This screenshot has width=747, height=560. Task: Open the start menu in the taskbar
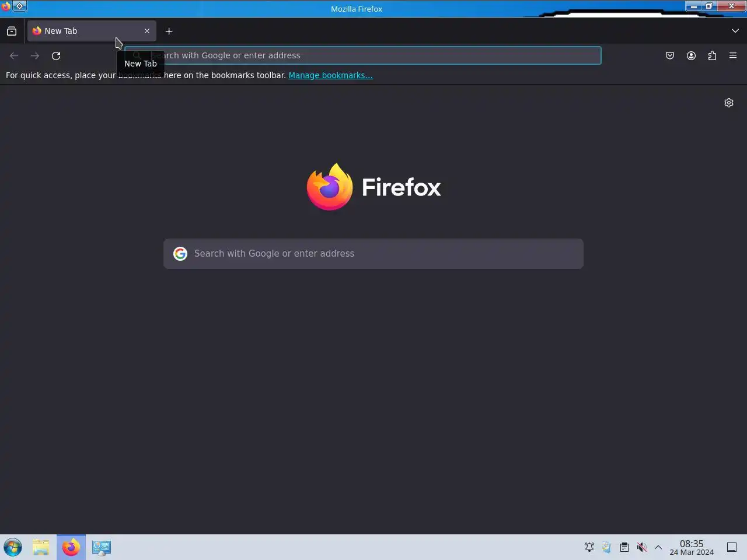(13, 547)
